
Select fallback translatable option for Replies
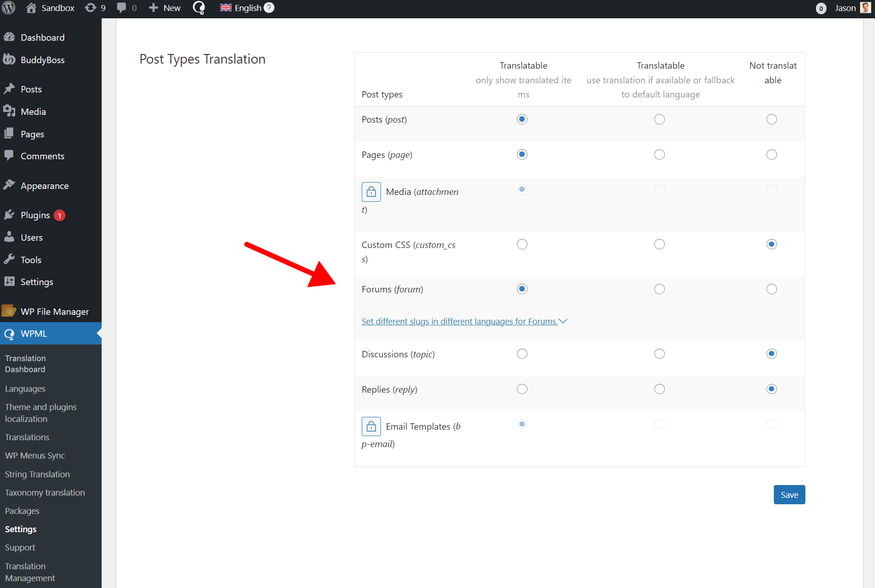pos(659,389)
